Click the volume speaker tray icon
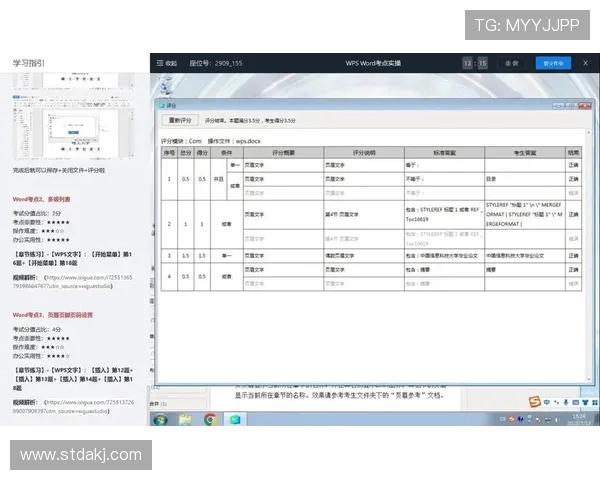Image resolution: width=600 pixels, height=480 pixels. pos(558,420)
